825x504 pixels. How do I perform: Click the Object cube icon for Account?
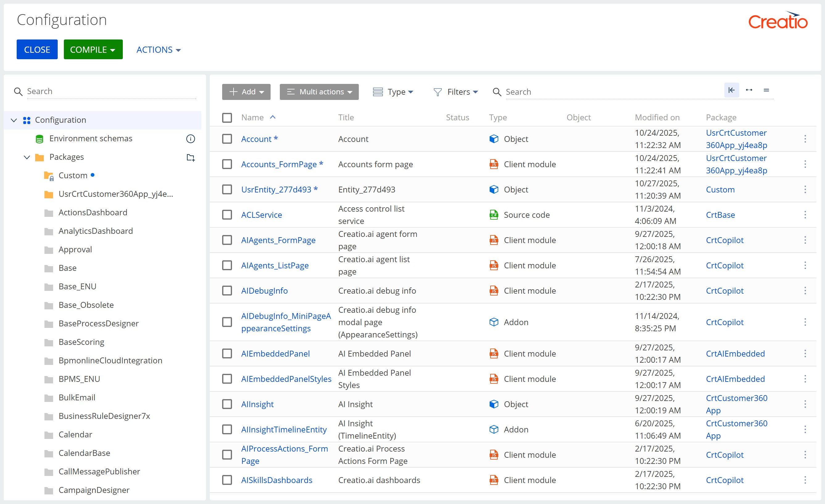[494, 139]
